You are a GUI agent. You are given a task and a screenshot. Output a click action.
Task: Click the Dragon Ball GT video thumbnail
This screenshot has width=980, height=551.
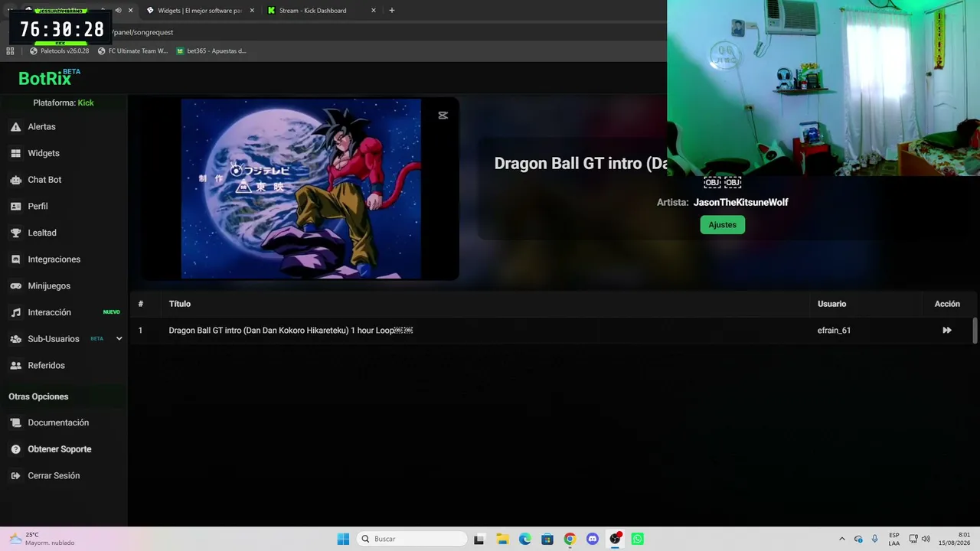(301, 189)
